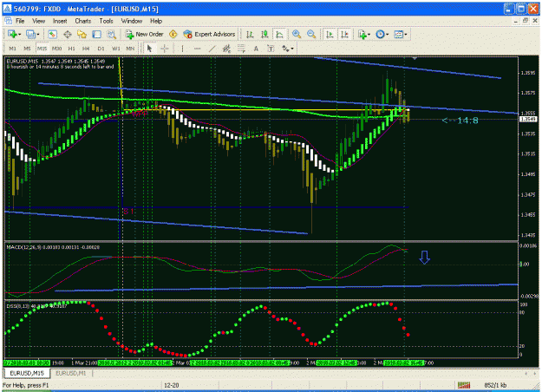Toggle chart shift icon

pos(344,34)
